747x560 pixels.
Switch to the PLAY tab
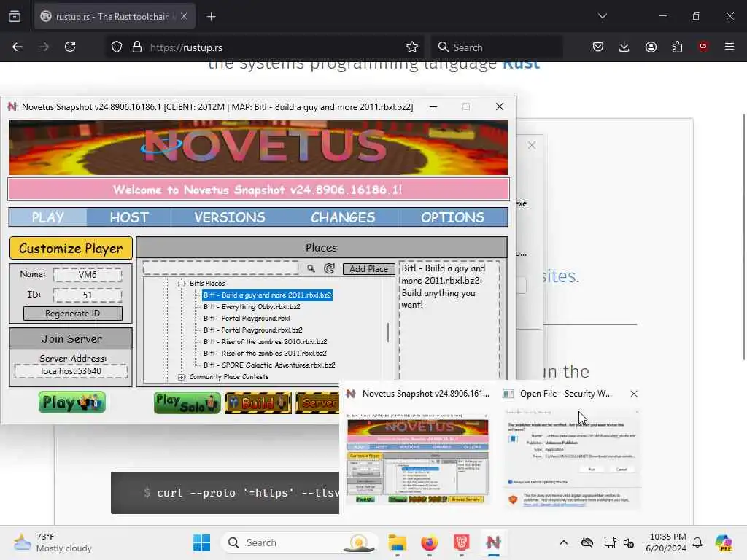(47, 217)
